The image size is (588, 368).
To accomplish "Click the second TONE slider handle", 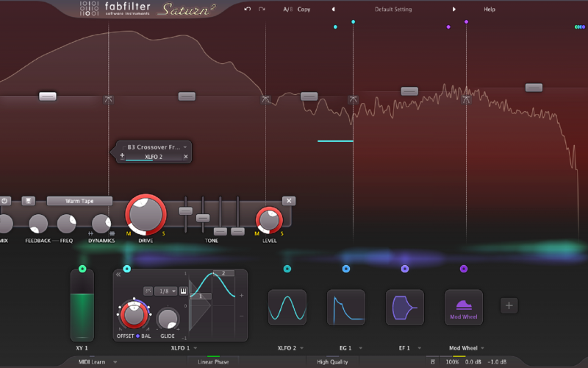I will (x=203, y=218).
